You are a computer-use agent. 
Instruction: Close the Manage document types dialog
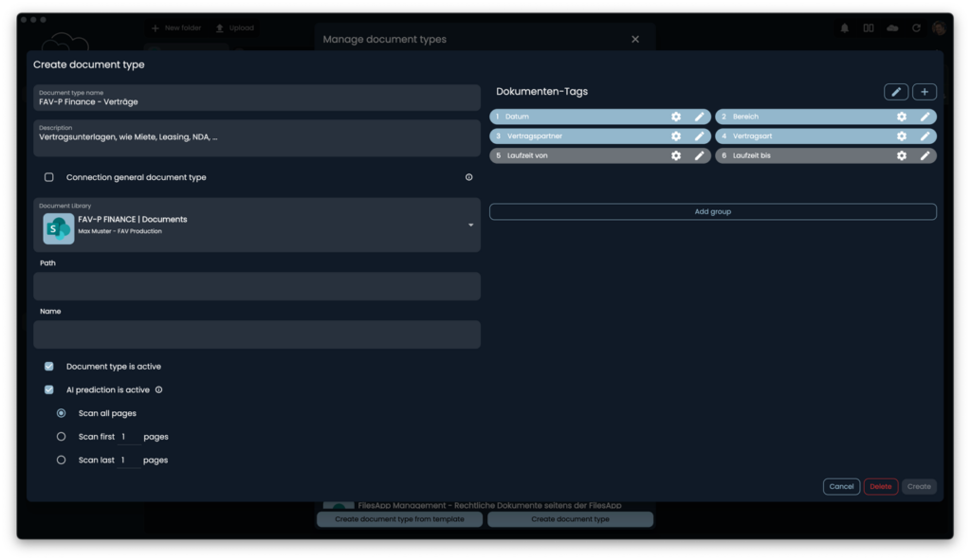[635, 39]
